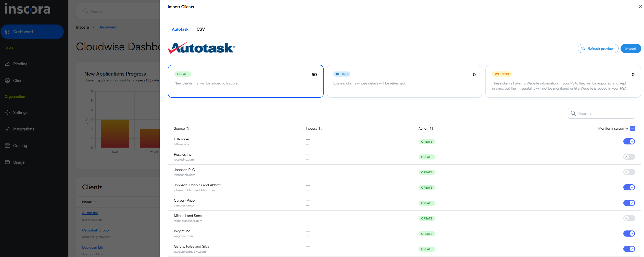Click the mitchellandsons.com domain text
644x257 pixels.
click(188, 221)
